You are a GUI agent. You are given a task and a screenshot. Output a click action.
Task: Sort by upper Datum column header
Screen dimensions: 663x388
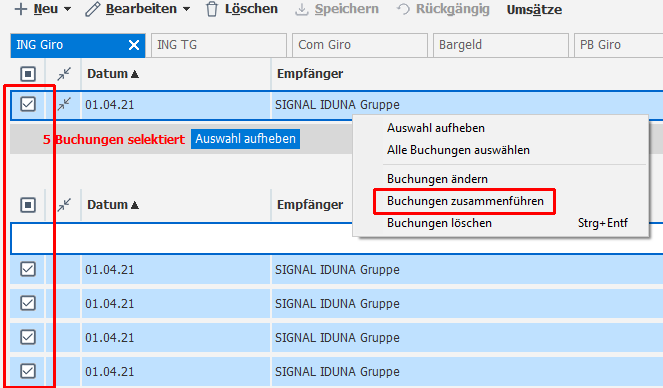click(x=113, y=74)
